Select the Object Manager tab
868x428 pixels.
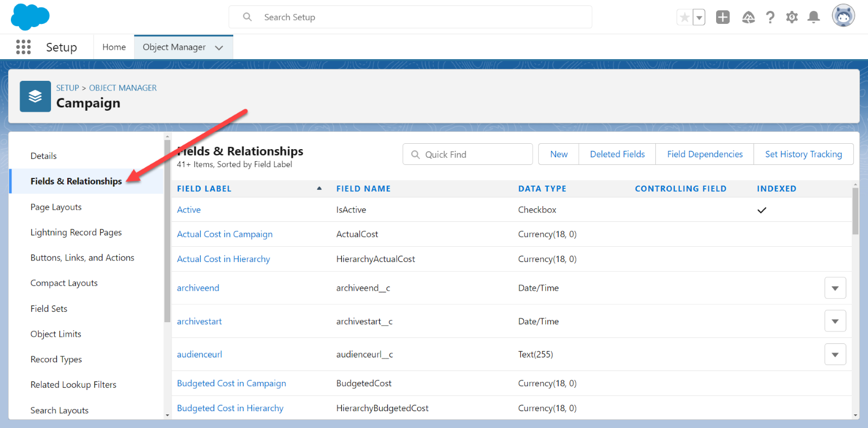[x=174, y=47]
